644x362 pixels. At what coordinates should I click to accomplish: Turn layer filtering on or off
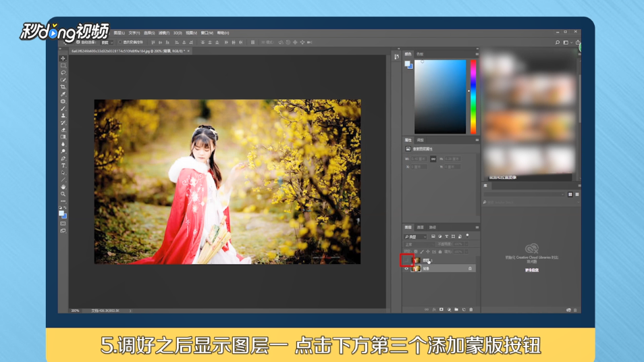467,236
